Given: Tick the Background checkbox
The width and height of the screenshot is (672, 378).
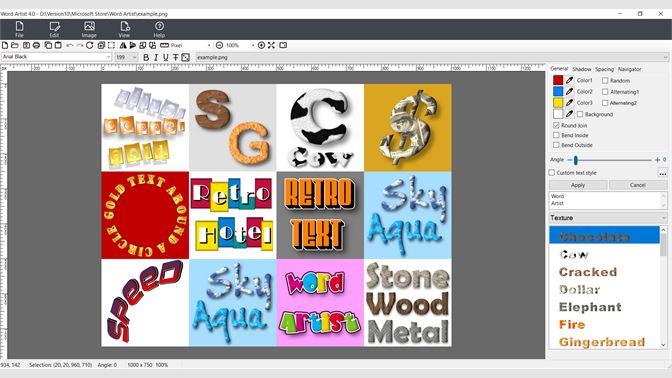Looking at the screenshot, I should coord(580,114).
